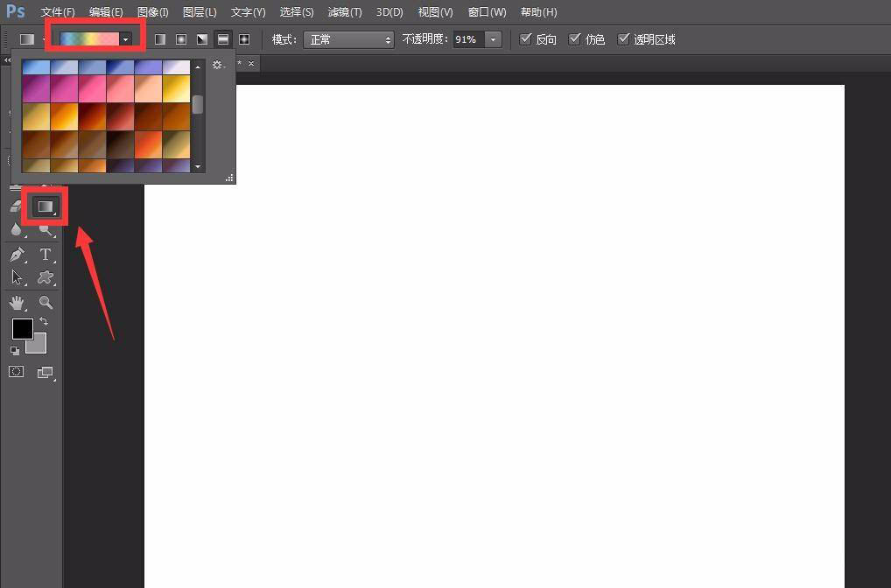Open the 文件 (File) menu

pos(58,11)
